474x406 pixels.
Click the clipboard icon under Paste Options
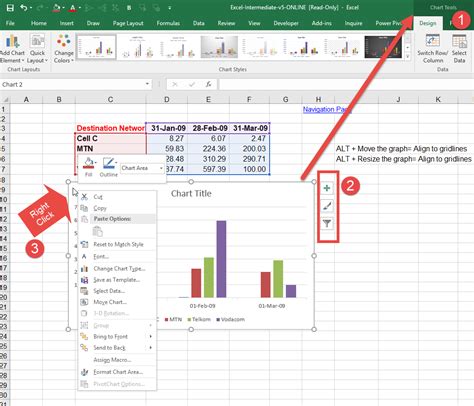[98, 231]
